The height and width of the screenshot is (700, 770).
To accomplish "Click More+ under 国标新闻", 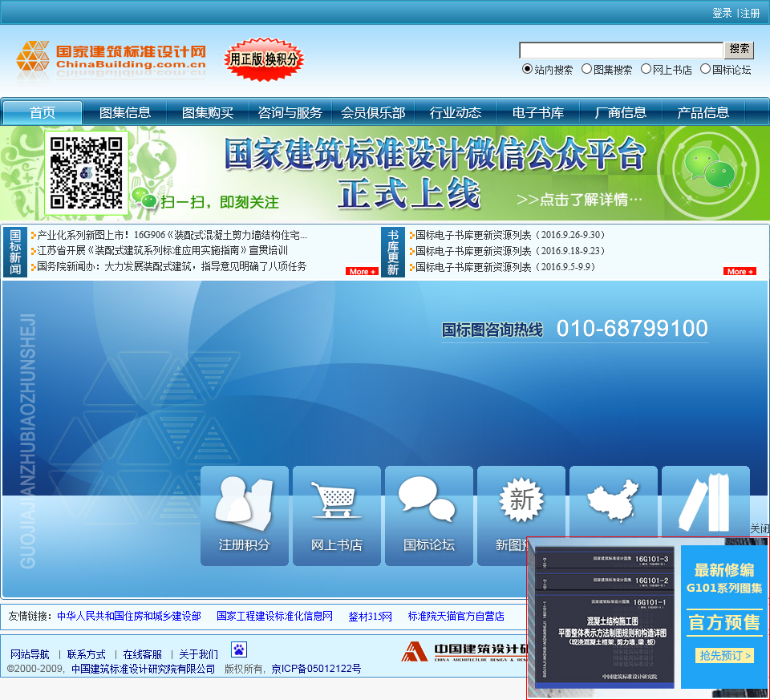I will tap(362, 272).
